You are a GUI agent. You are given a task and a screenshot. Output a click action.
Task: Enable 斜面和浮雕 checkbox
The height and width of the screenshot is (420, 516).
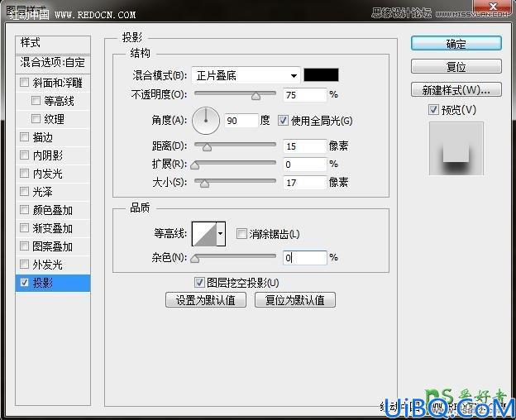pyautogui.click(x=24, y=82)
